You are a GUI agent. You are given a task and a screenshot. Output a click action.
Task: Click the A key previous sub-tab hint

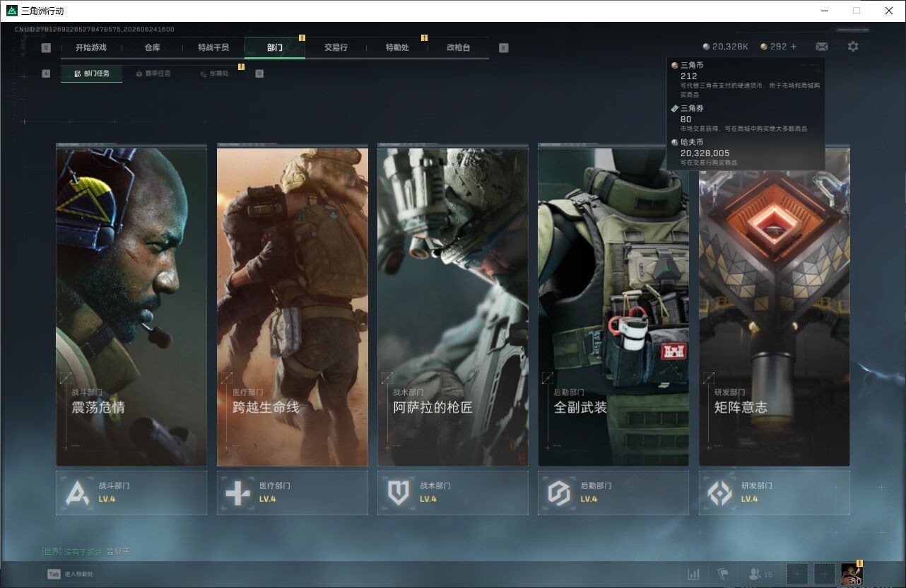46,73
